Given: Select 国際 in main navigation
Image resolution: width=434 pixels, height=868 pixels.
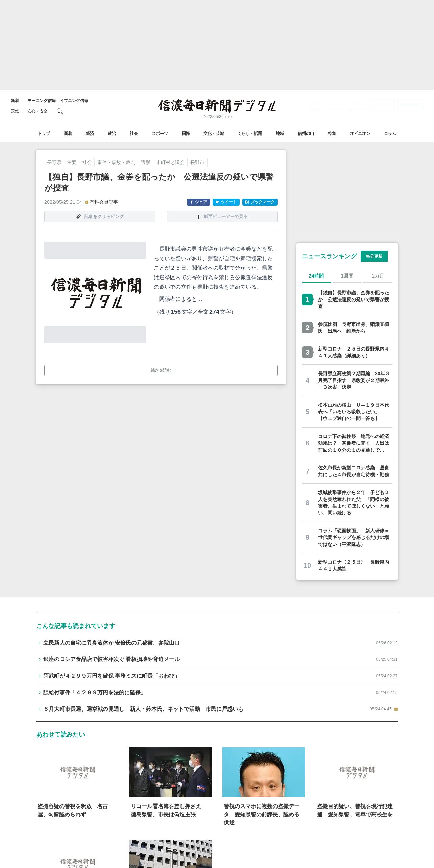Looking at the screenshot, I should tap(186, 134).
